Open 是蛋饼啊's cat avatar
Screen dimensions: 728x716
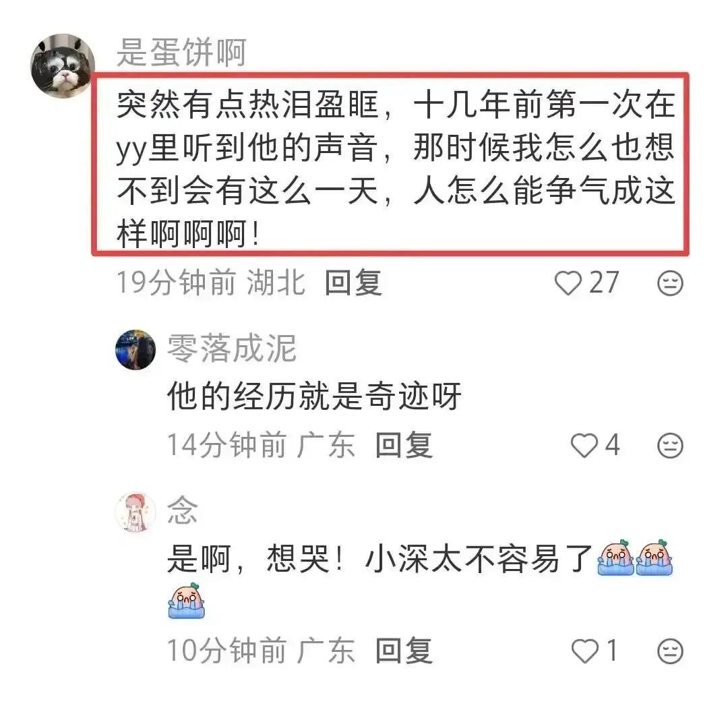[63, 65]
